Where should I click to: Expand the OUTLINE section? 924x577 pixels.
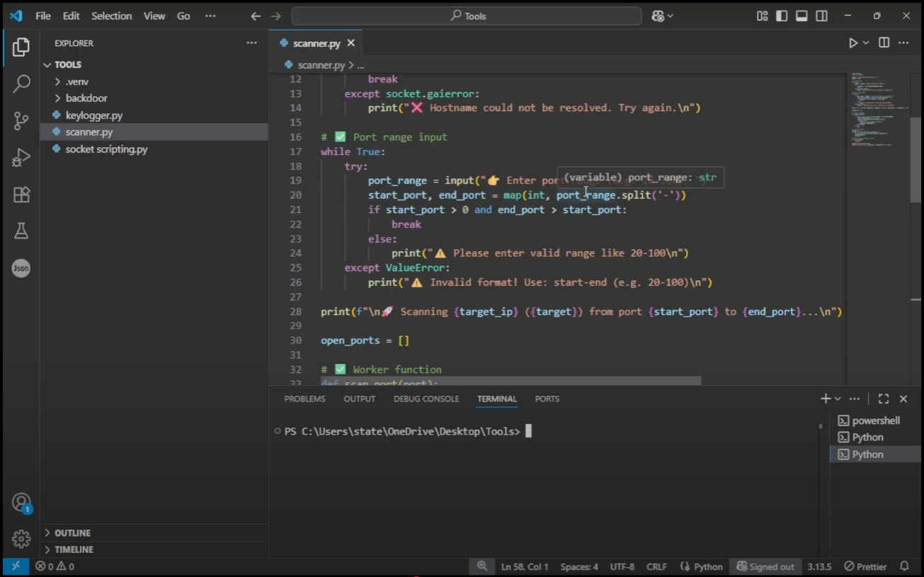pos(72,532)
